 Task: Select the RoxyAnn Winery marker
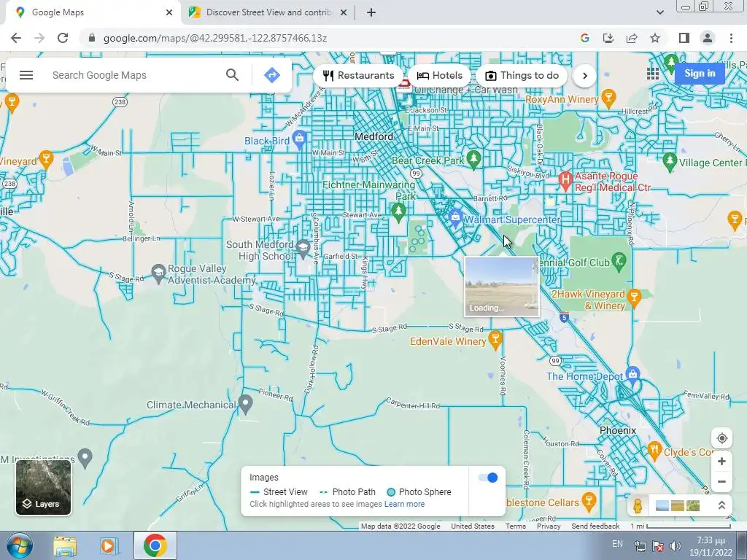pyautogui.click(x=608, y=98)
